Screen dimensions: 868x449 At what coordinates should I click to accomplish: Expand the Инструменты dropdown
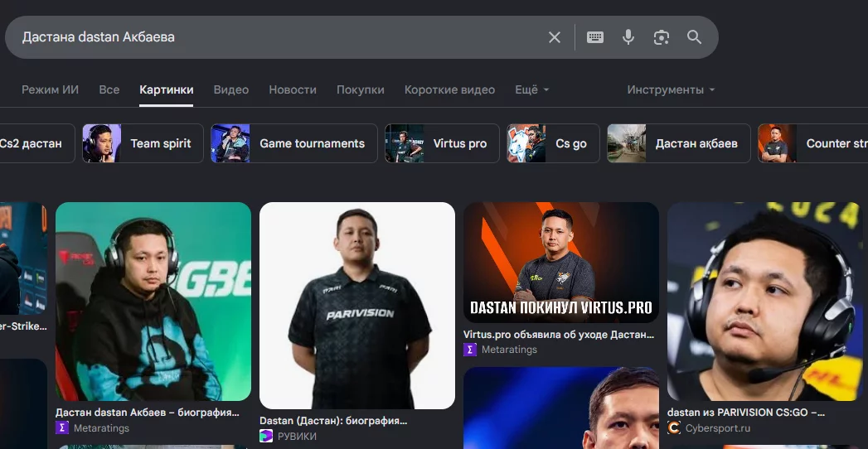coord(671,89)
